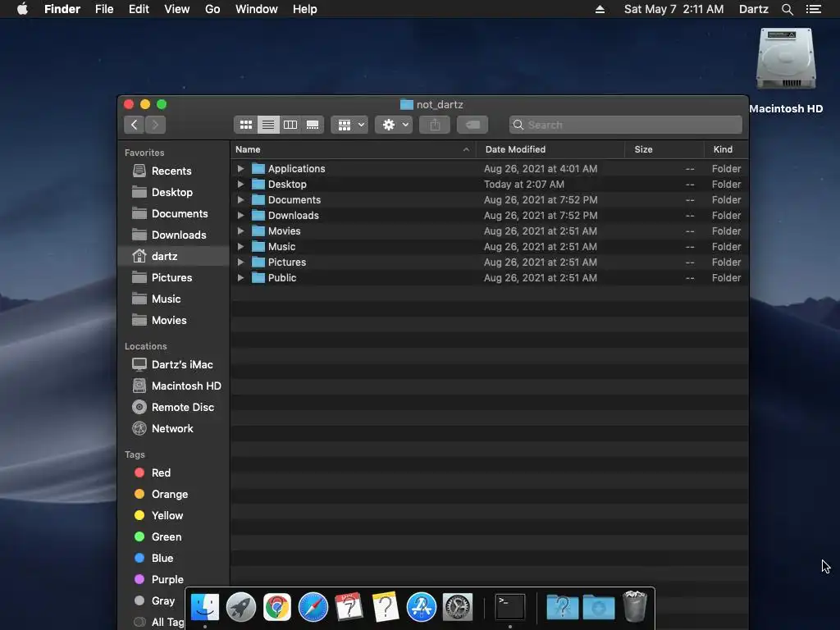This screenshot has height=630, width=840.
Task: Expand the Desktop folder disclosure triangle
Action: point(240,185)
